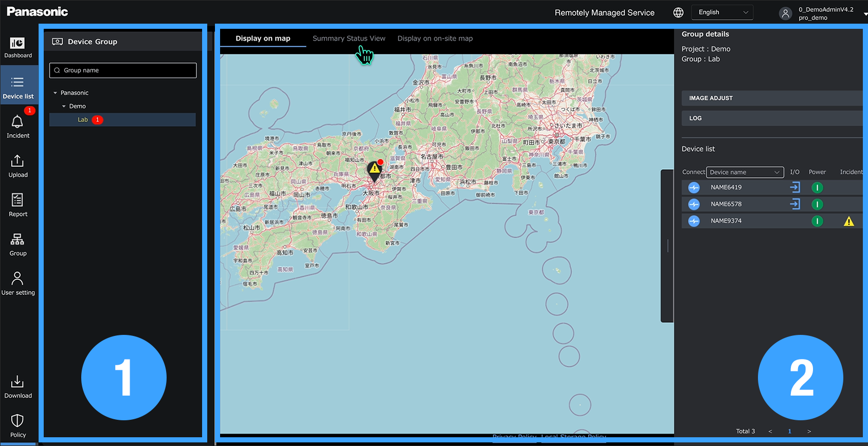Image resolution: width=868 pixels, height=446 pixels.
Task: Toggle power button for NAME6419
Action: (817, 188)
